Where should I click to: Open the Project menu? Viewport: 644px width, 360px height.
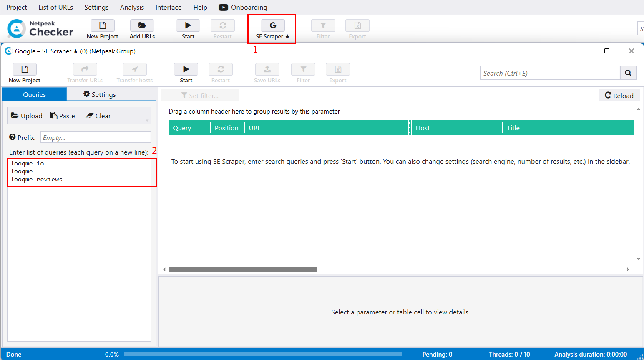coord(17,7)
